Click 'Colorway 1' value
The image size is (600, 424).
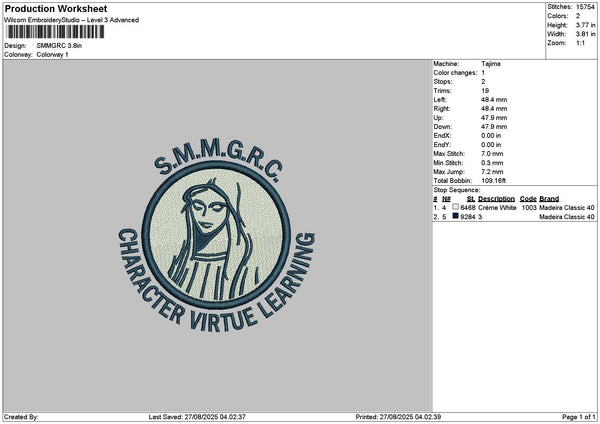52,55
